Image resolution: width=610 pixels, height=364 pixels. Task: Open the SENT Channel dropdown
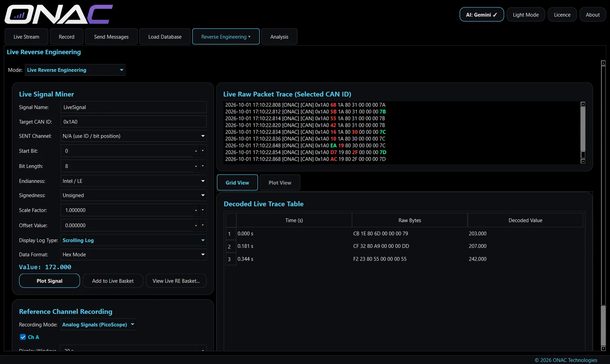[133, 136]
